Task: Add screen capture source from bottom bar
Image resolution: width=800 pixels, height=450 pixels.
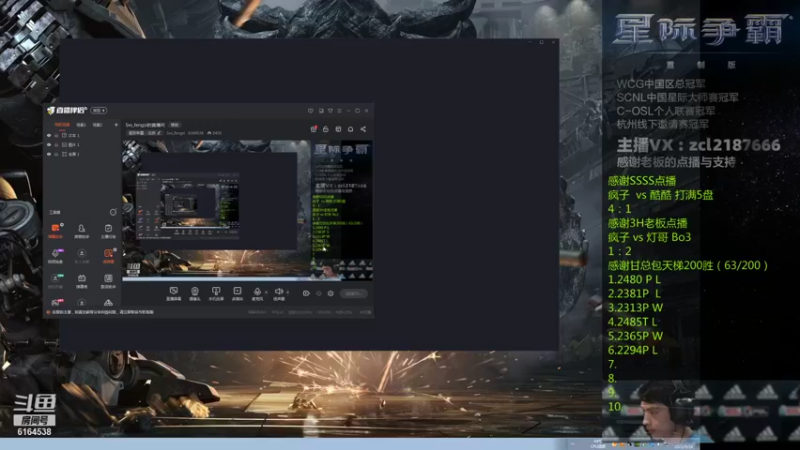Action: click(173, 293)
